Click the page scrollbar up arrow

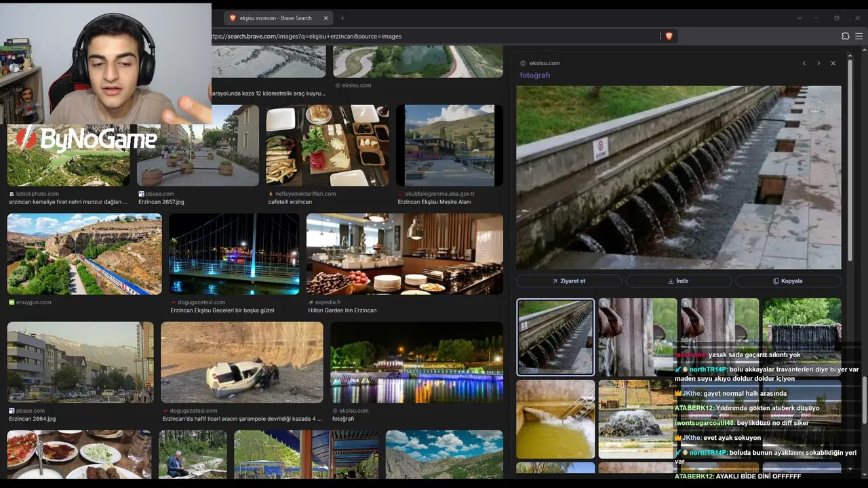864,49
